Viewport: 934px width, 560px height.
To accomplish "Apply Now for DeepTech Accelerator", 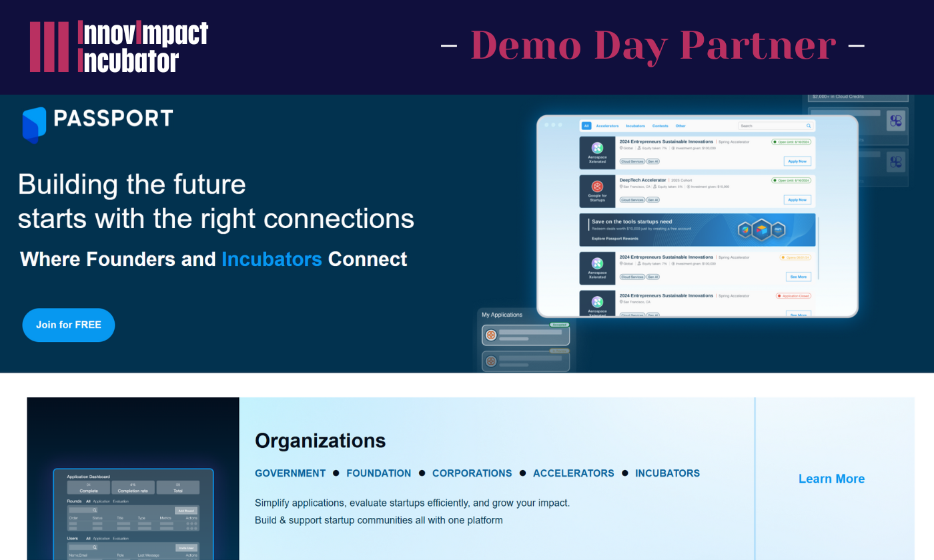I will pos(797,199).
